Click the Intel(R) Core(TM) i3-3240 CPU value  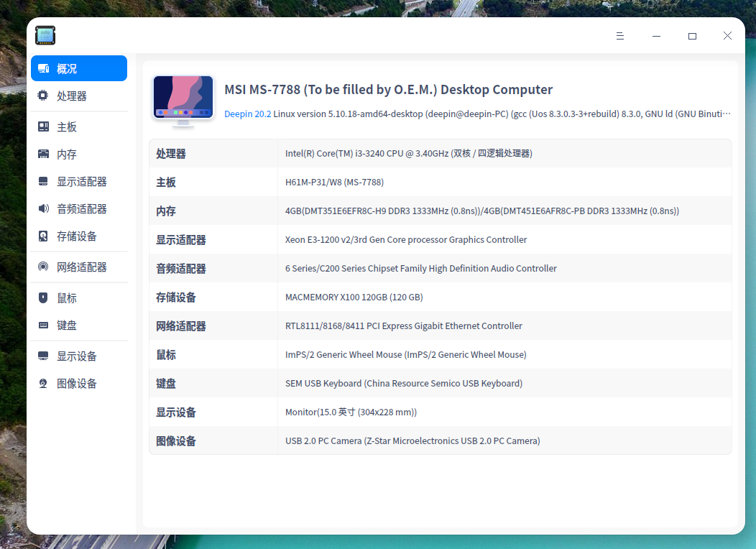[x=408, y=153]
